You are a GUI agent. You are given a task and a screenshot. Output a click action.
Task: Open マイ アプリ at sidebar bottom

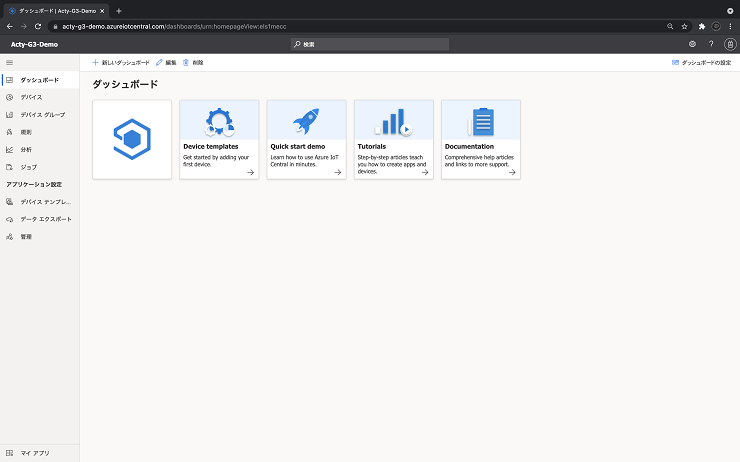pos(40,453)
